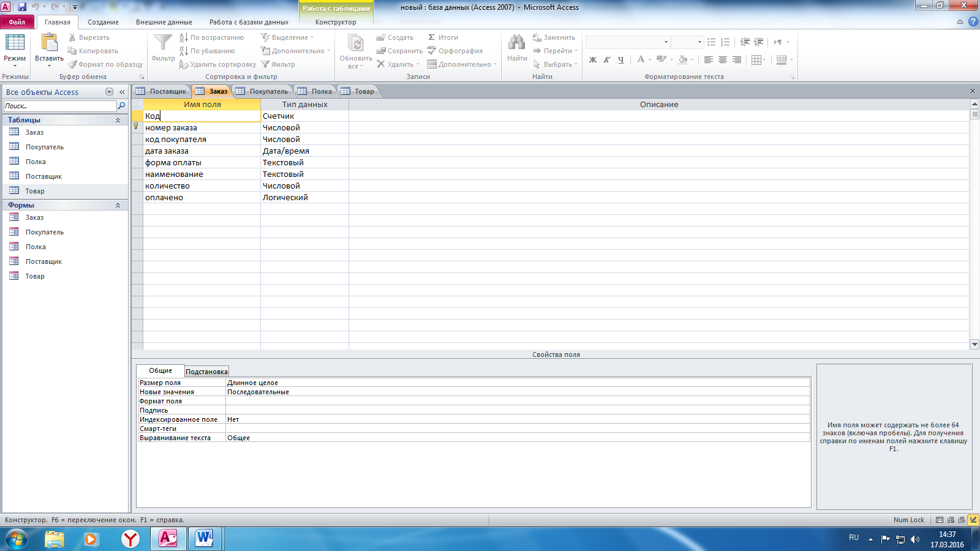The height and width of the screenshot is (551, 980).
Task: Toggle bold Ж formatting
Action: (593, 59)
